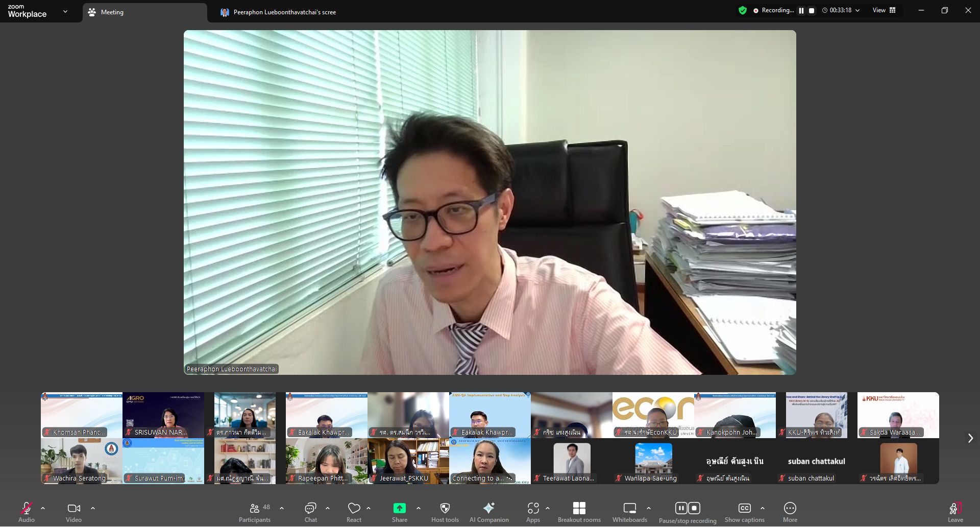Open the Participants panel
This screenshot has height=527, width=980.
coord(255,512)
